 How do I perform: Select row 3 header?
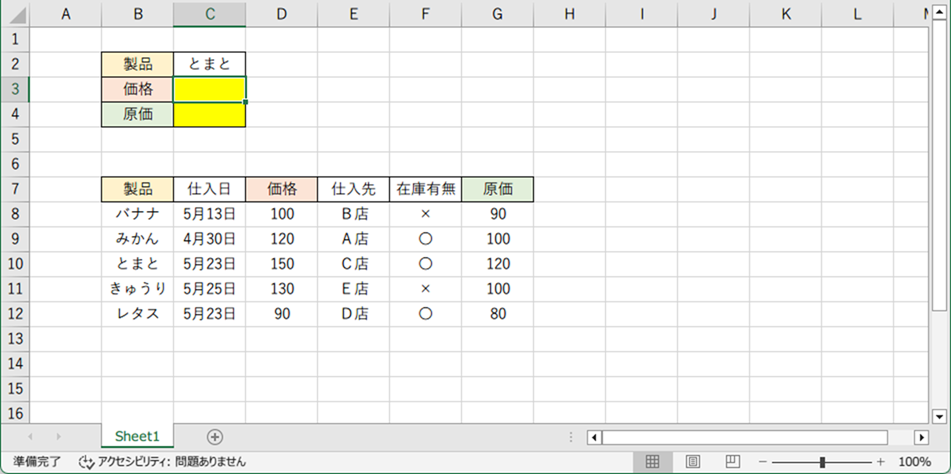coord(14,89)
